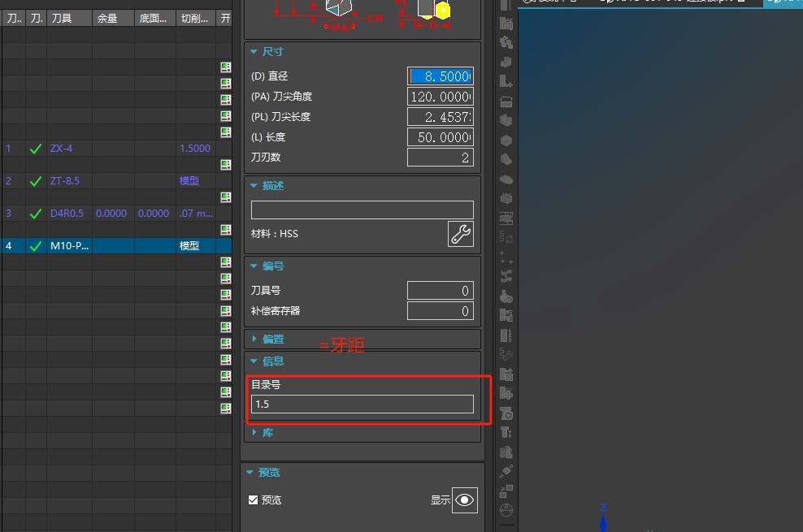
Task: Click the 切削 column header
Action: click(196, 19)
